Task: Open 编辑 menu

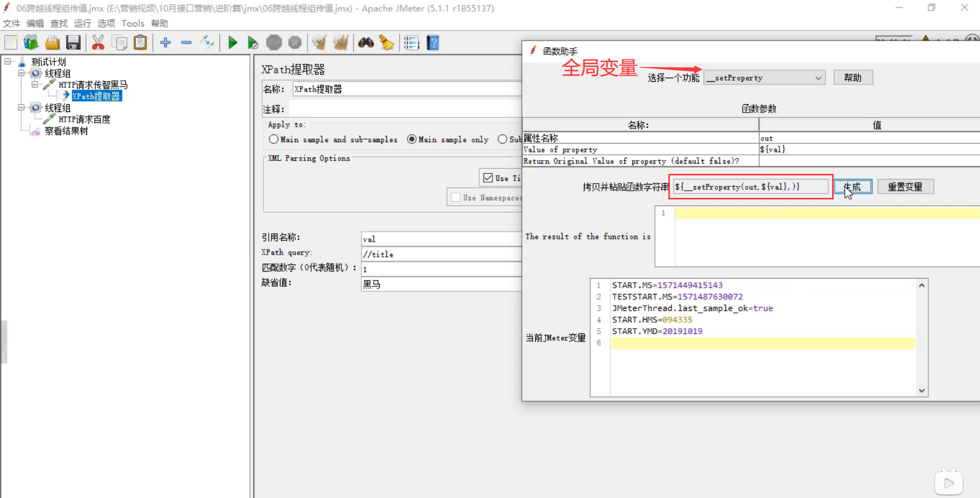Action: [x=35, y=24]
